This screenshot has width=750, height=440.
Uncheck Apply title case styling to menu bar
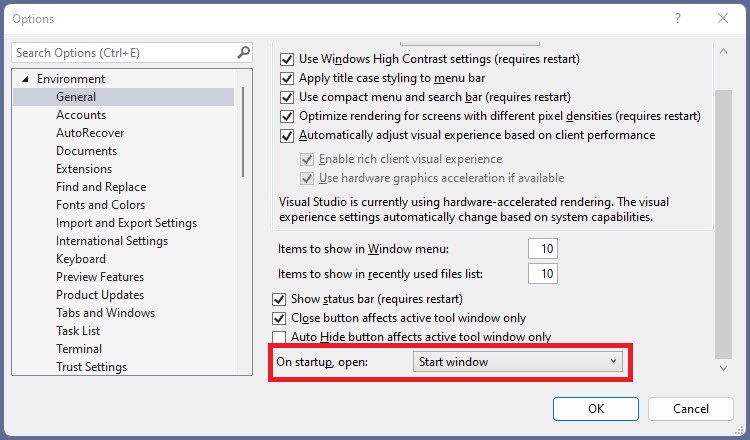pos(289,78)
